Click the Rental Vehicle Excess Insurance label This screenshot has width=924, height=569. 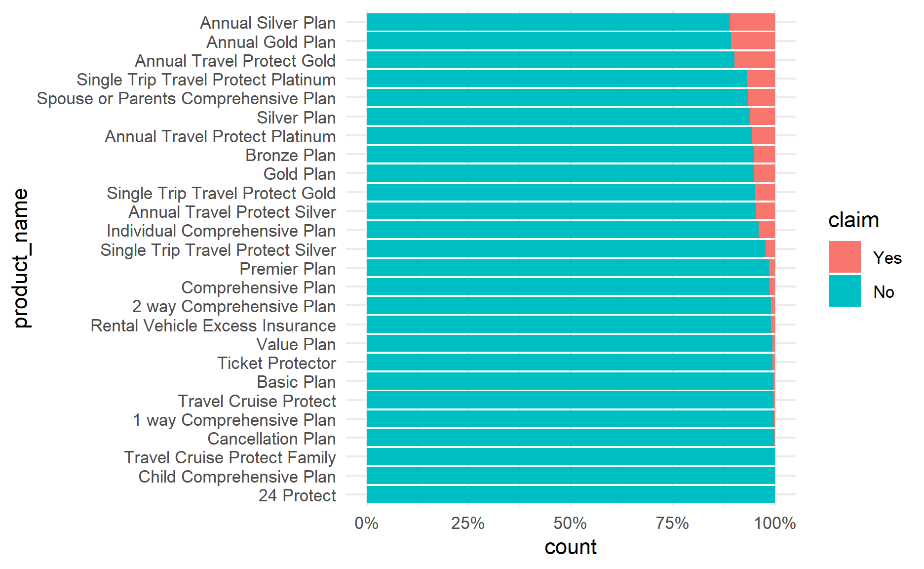click(213, 325)
